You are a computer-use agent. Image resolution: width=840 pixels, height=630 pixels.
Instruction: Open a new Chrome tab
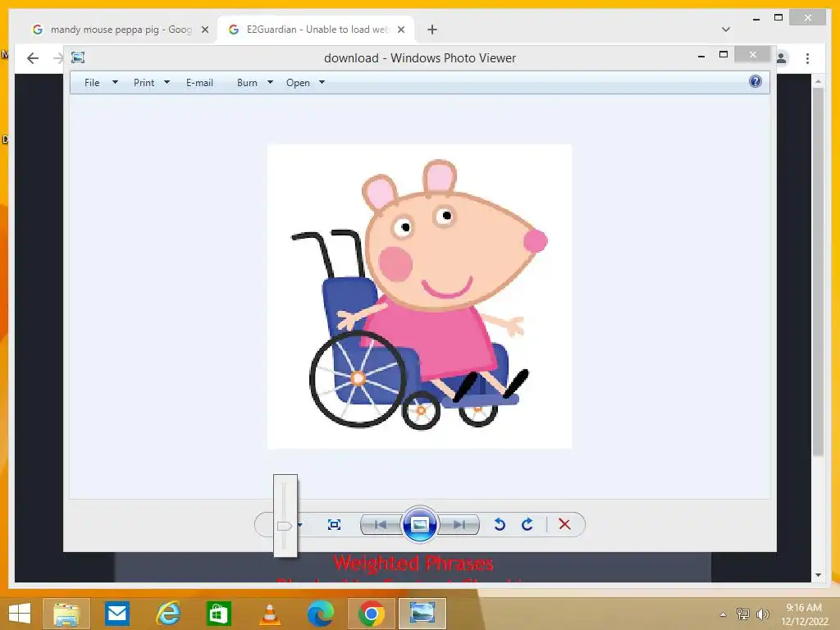(432, 30)
